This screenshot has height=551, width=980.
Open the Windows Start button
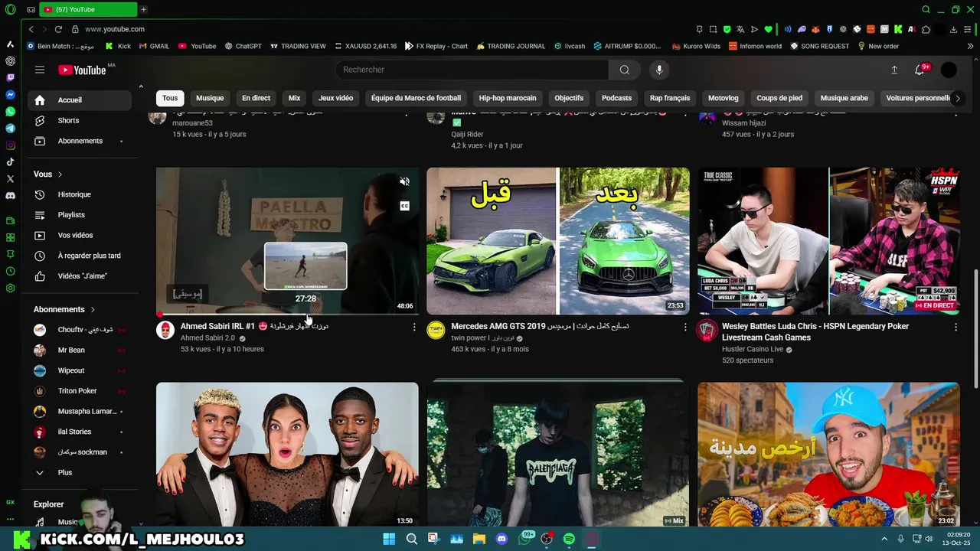[389, 539]
